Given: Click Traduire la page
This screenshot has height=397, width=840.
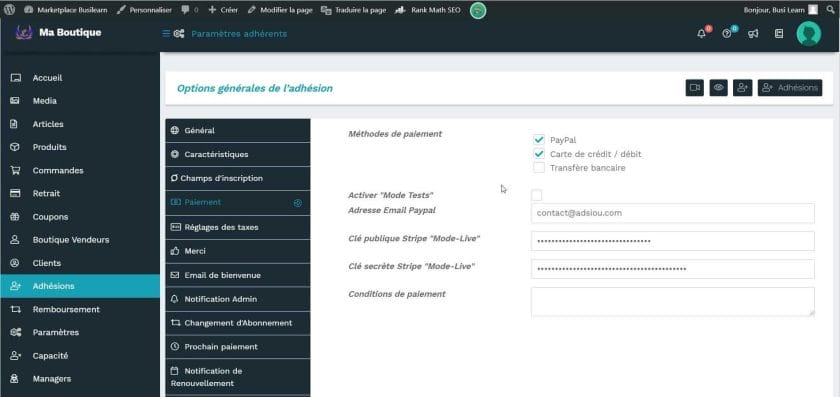Looking at the screenshot, I should 353,10.
